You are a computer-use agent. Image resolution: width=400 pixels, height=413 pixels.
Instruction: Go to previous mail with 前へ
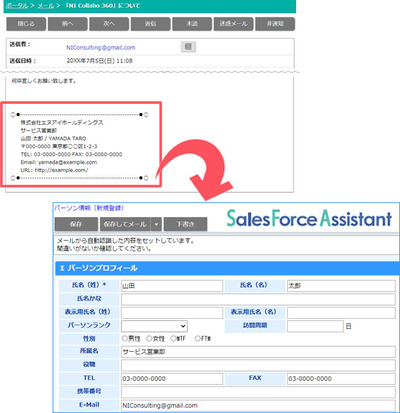[68, 24]
